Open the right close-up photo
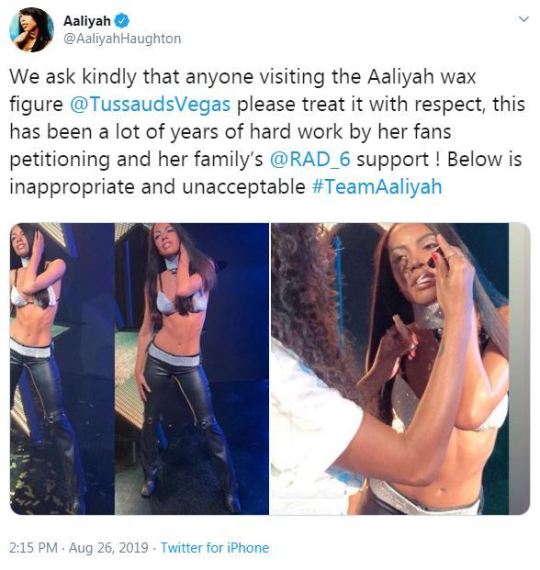This screenshot has height=570, width=540. [x=389, y=369]
